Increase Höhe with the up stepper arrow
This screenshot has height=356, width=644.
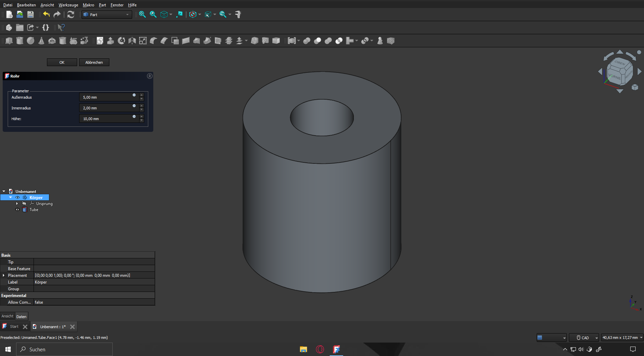tap(141, 117)
